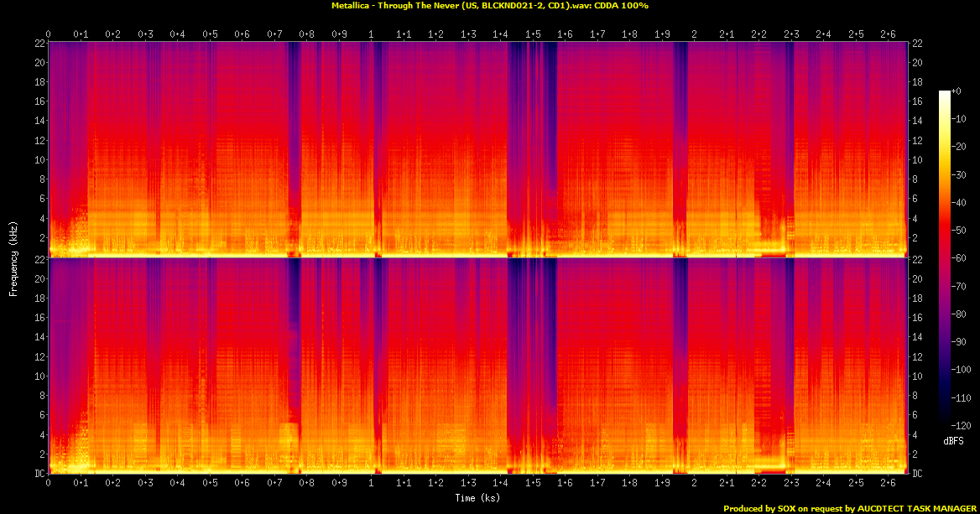Click the "-10" color scale label

point(958,119)
